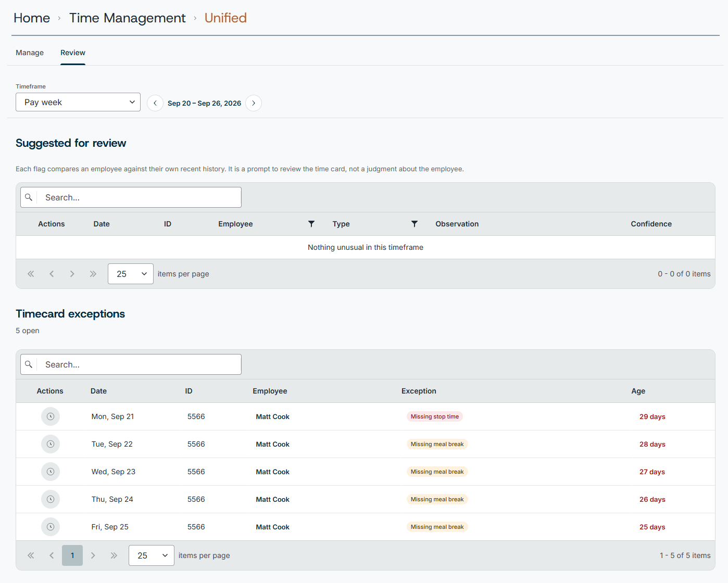Screen dimensions: 728x583
Task: Open the Employee column filter
Action: pos(311,224)
